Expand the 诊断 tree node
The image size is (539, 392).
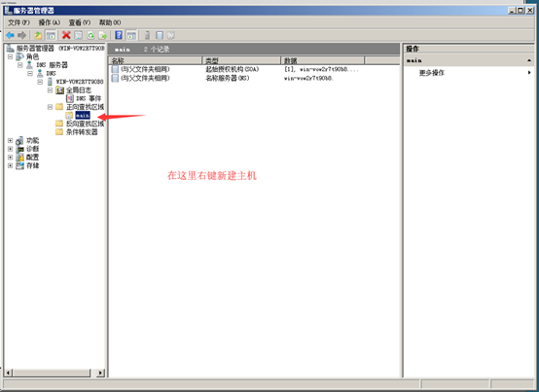(10, 149)
